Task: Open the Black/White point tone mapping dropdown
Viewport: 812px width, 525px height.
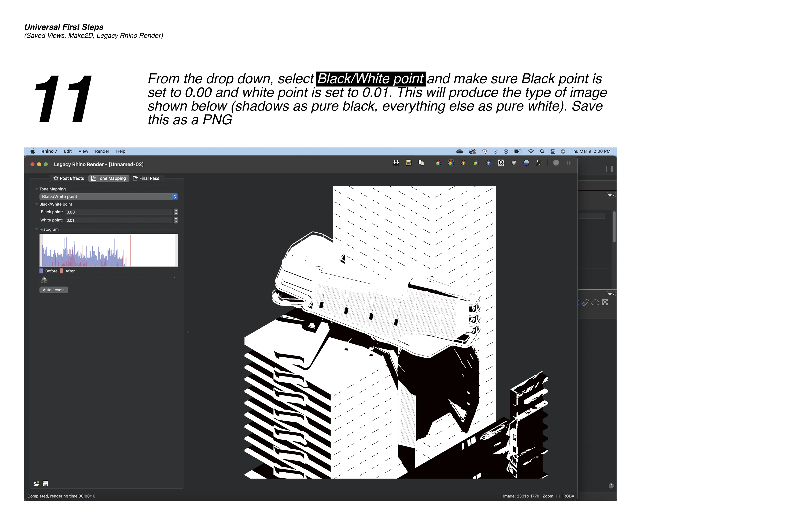Action: click(108, 197)
